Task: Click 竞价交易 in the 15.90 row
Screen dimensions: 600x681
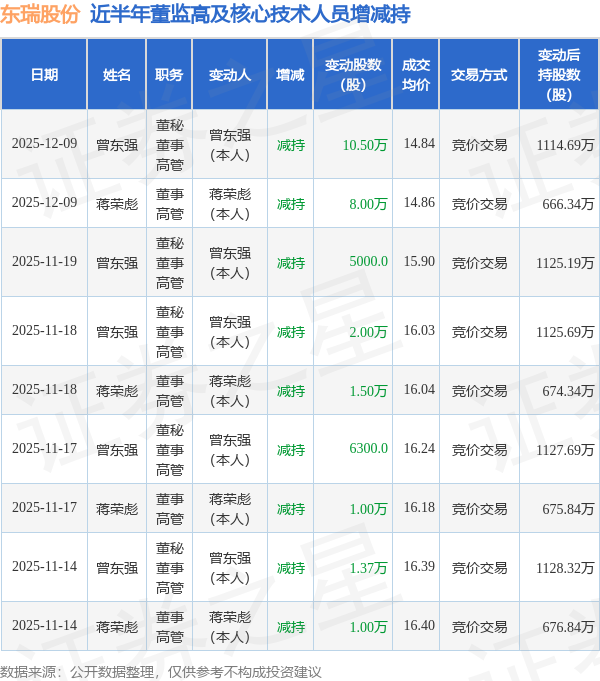Action: point(479,263)
